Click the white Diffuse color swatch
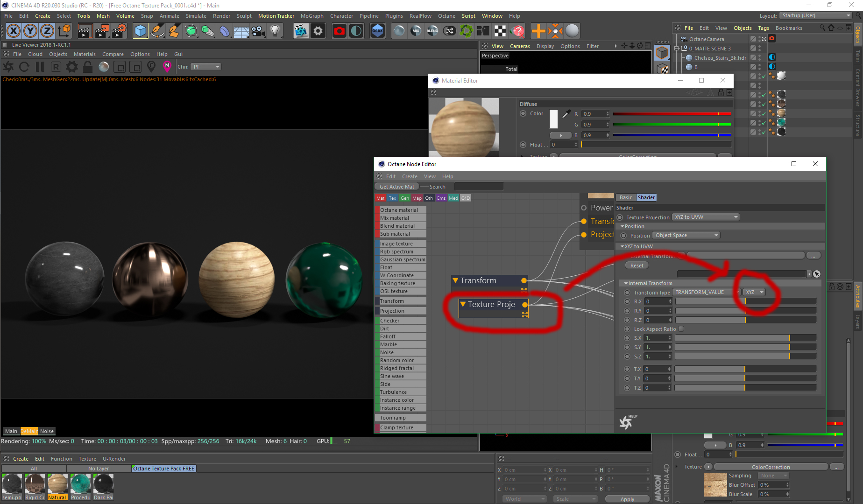863x504 pixels. point(553,119)
